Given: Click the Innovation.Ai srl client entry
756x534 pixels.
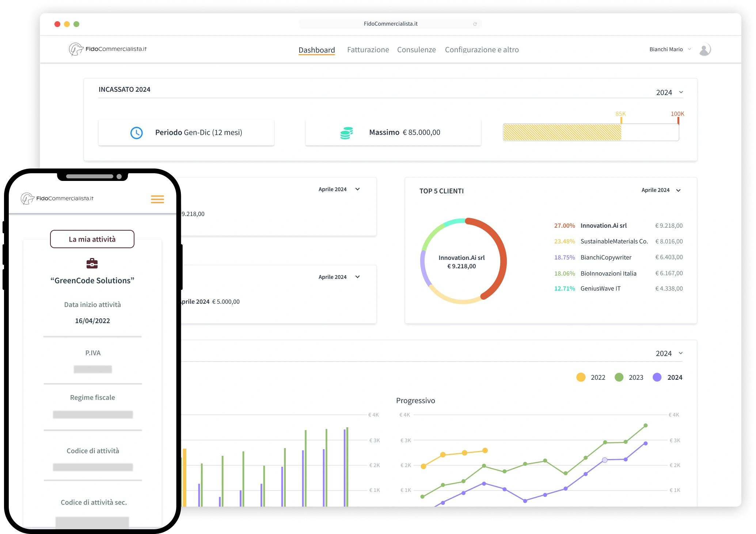Looking at the screenshot, I should [603, 226].
